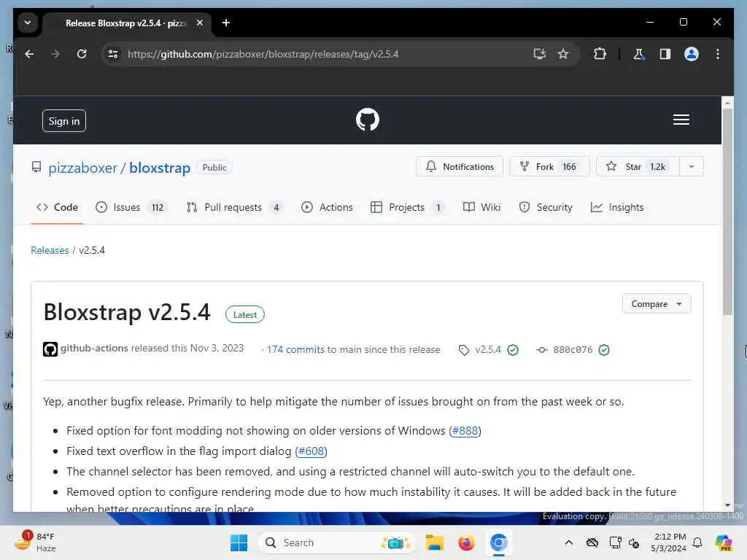
Task: Fork the repository
Action: pyautogui.click(x=549, y=167)
